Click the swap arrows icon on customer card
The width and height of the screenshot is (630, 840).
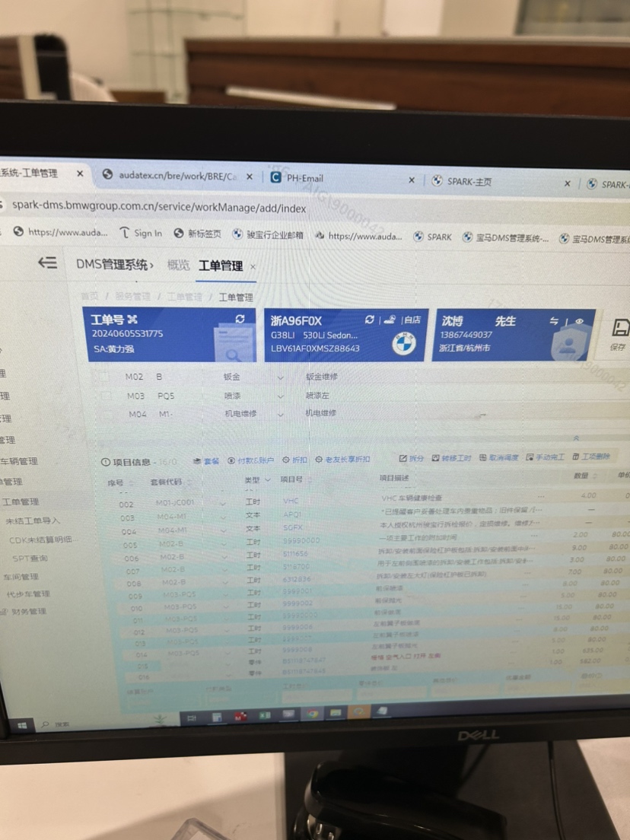554,321
